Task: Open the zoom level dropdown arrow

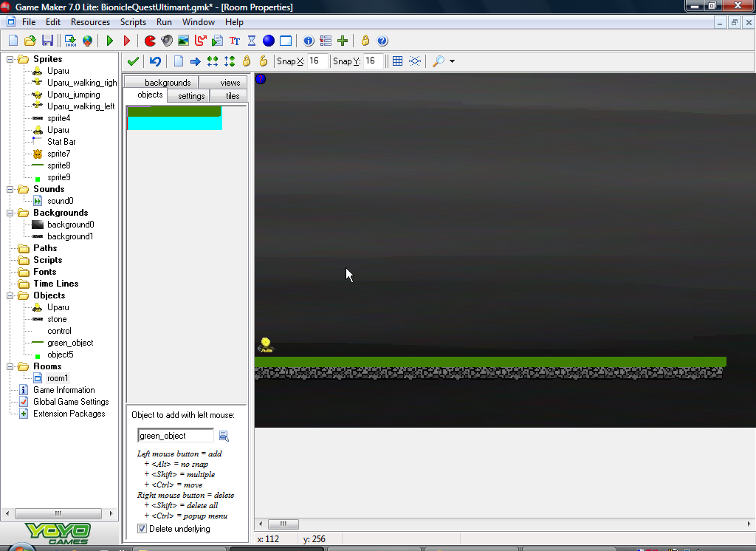Action: pos(450,61)
